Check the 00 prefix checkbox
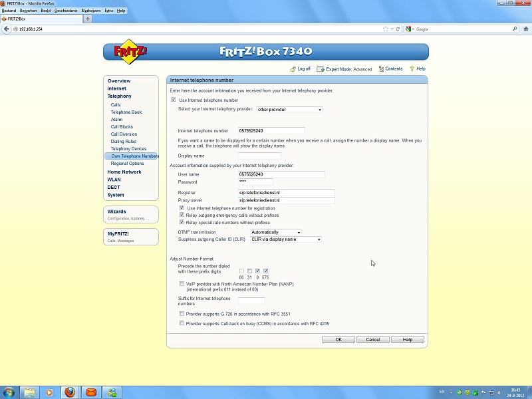This screenshot has width=532, height=399. pyautogui.click(x=241, y=271)
